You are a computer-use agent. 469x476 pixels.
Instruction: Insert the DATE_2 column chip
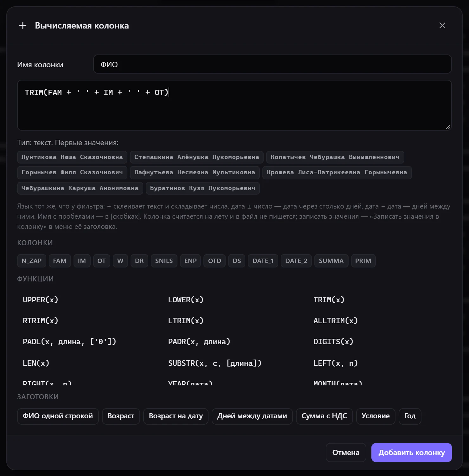(296, 261)
